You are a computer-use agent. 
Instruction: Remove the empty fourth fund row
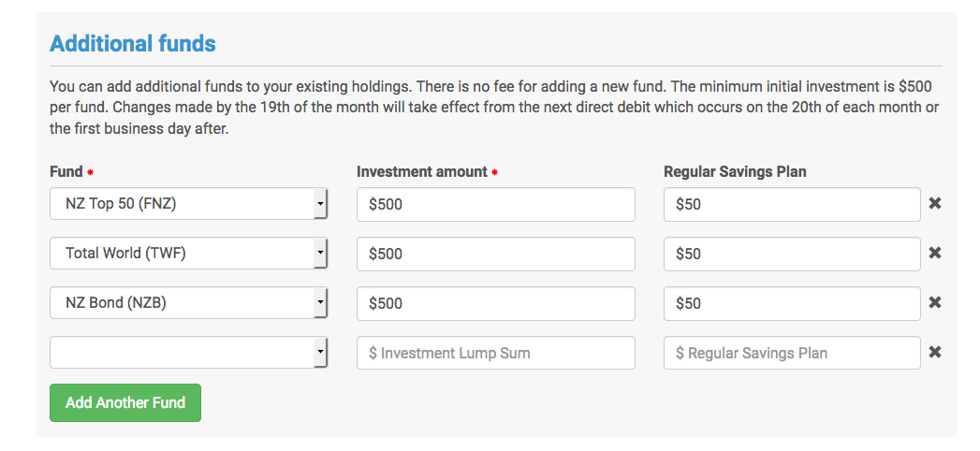pos(934,352)
